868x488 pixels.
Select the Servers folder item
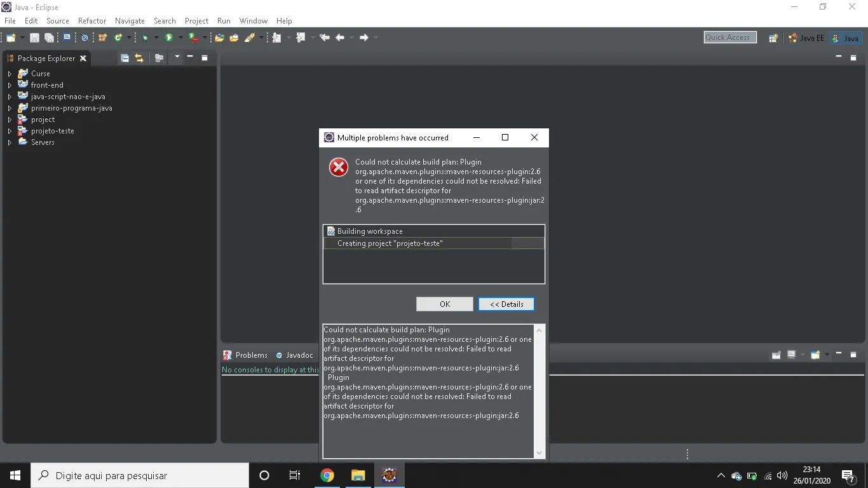coord(43,142)
